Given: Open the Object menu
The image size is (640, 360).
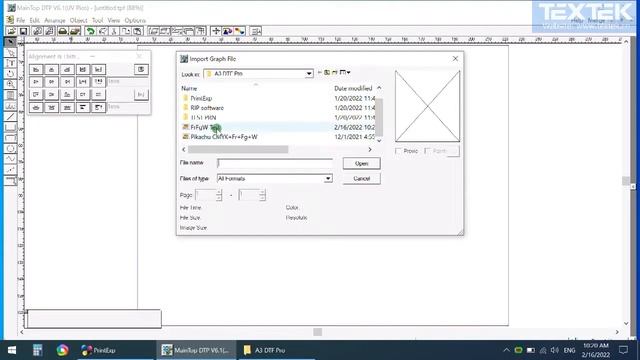Looking at the screenshot, I should [x=78, y=20].
